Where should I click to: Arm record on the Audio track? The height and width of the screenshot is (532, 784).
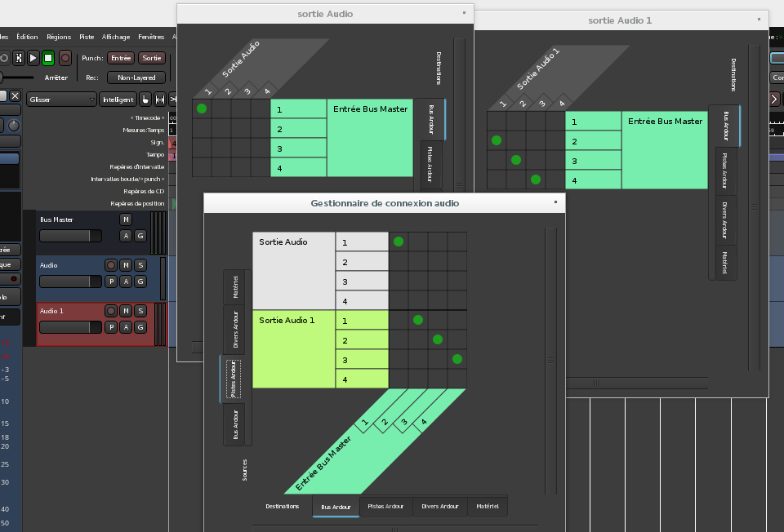[x=111, y=264]
